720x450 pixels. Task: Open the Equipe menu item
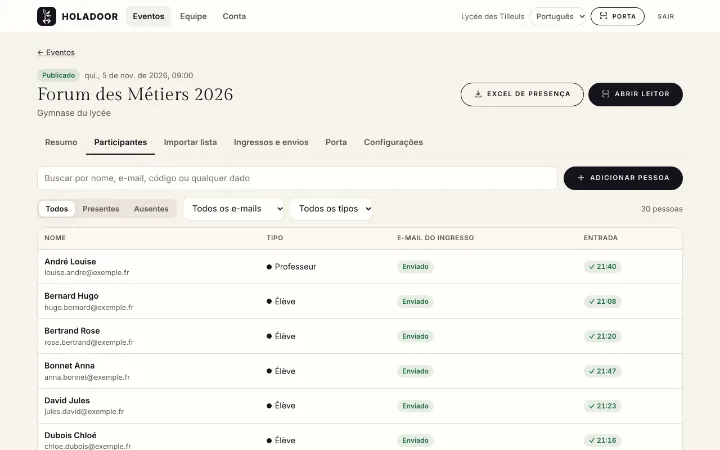[x=193, y=16]
